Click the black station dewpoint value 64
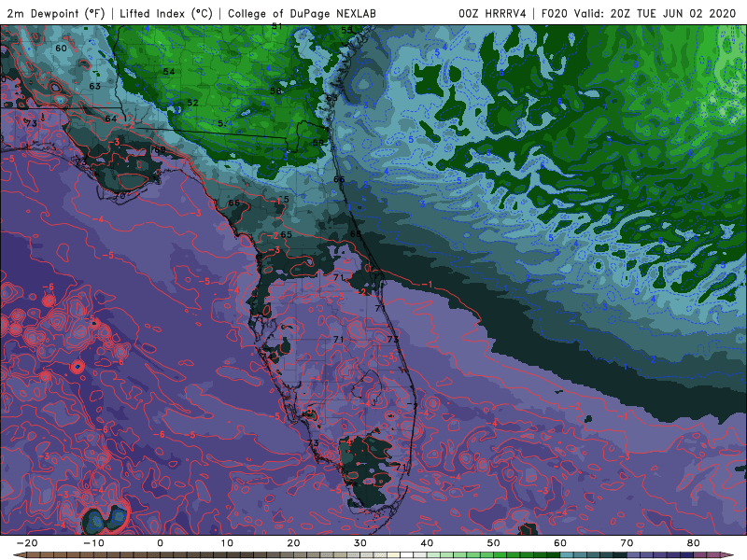 111,119
